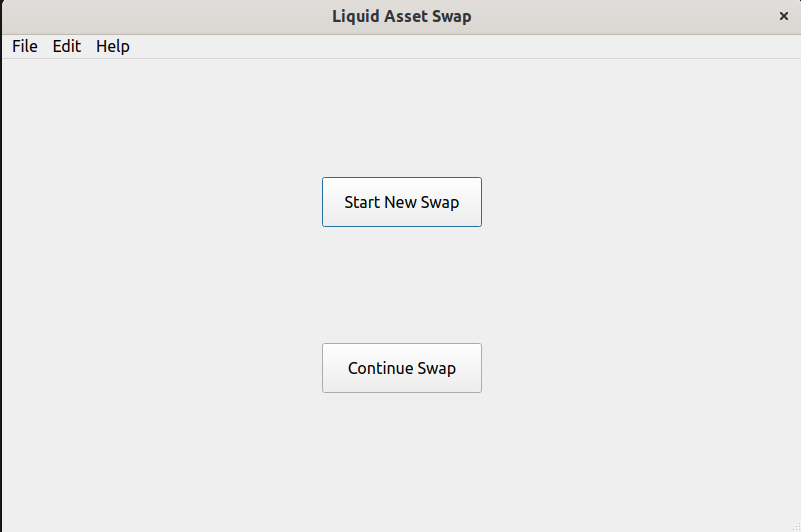Open the Help menu
801x532 pixels.
tap(113, 46)
